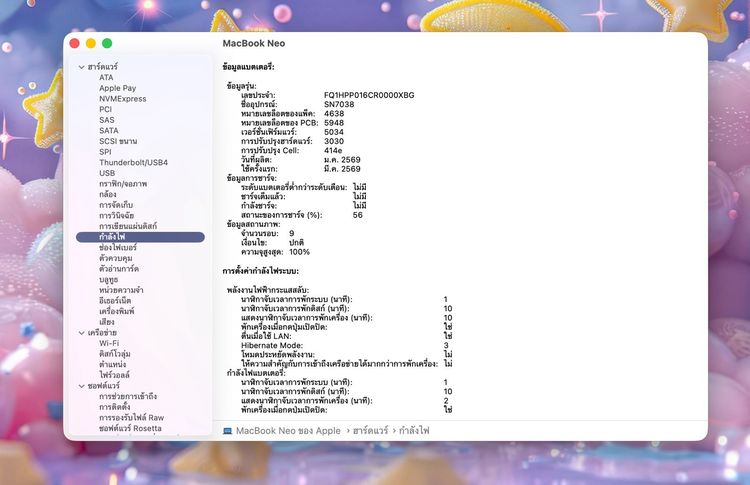Select การวินิจฉัย in the sidebar
This screenshot has width=750, height=485.
coord(116,215)
